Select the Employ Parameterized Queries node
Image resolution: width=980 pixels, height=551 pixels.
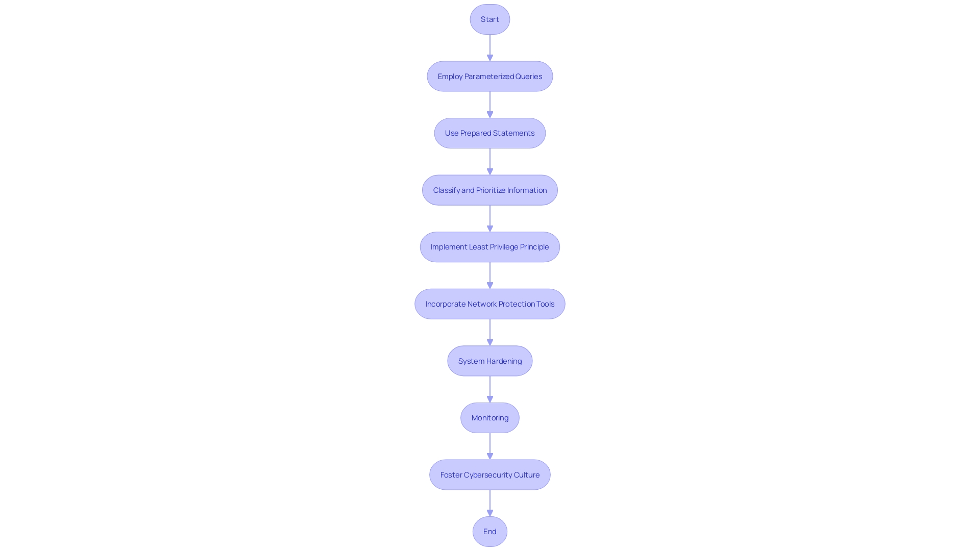[489, 76]
